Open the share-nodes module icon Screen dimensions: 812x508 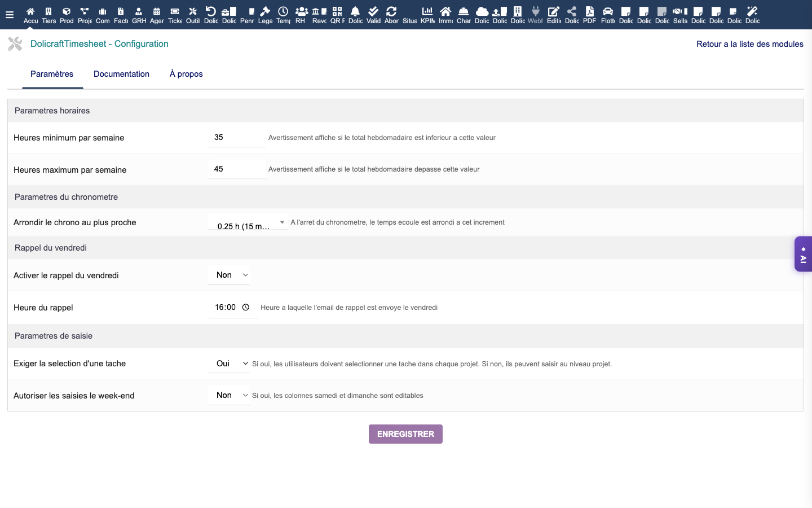coord(572,11)
